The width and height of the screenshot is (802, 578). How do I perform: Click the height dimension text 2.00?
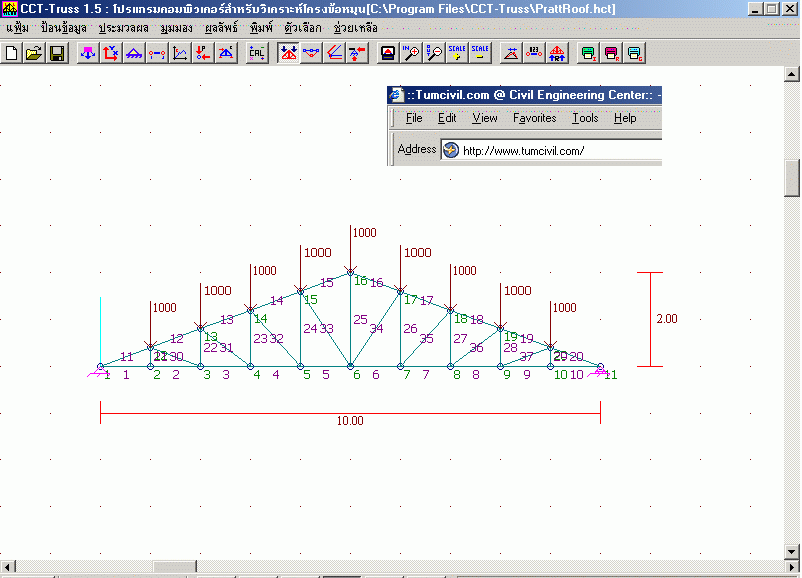pyautogui.click(x=666, y=319)
